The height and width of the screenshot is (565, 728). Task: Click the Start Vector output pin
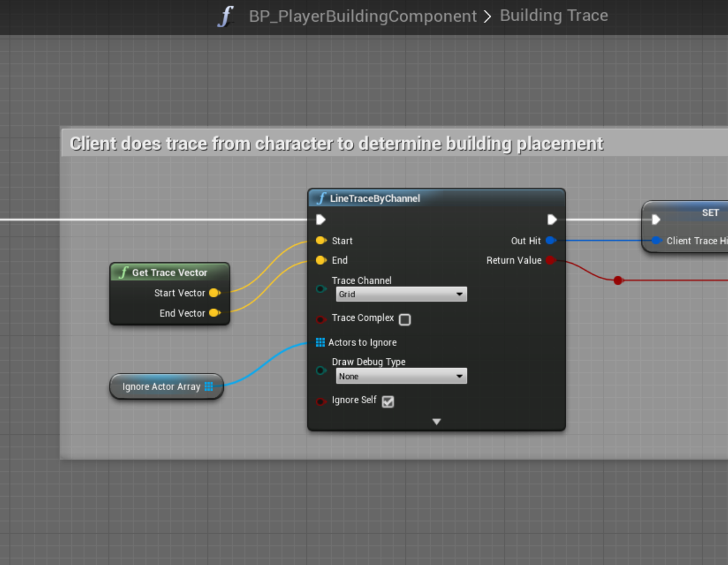[x=214, y=293]
